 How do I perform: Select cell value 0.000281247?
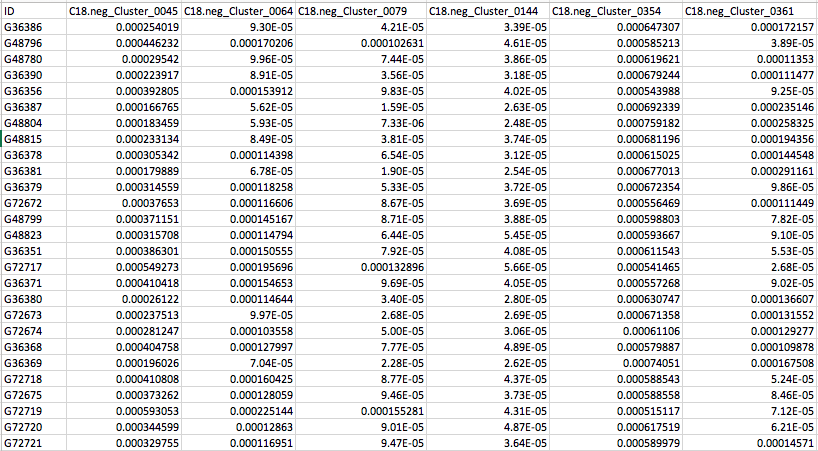click(125, 331)
